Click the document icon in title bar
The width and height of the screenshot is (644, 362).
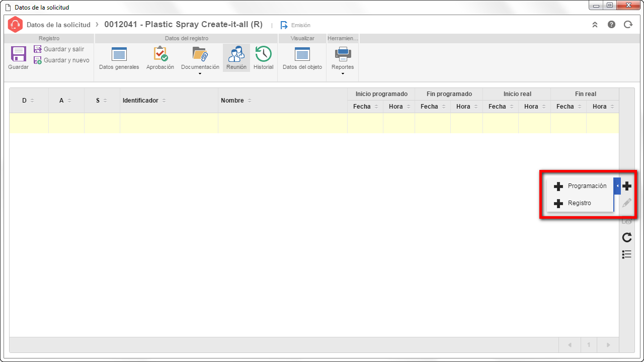tap(8, 8)
